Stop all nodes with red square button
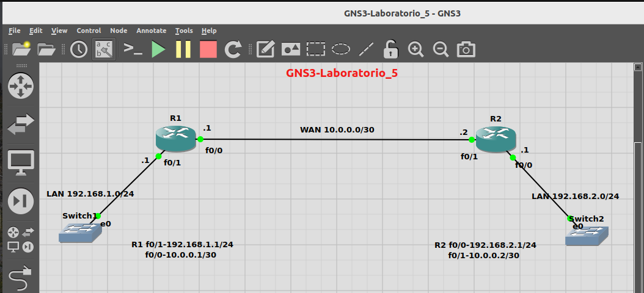The image size is (644, 293). [x=208, y=49]
